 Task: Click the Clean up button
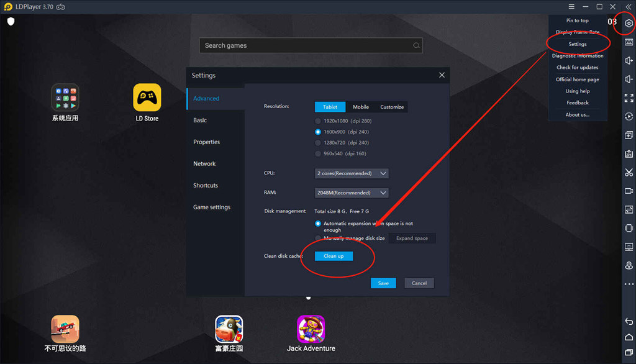tap(334, 256)
